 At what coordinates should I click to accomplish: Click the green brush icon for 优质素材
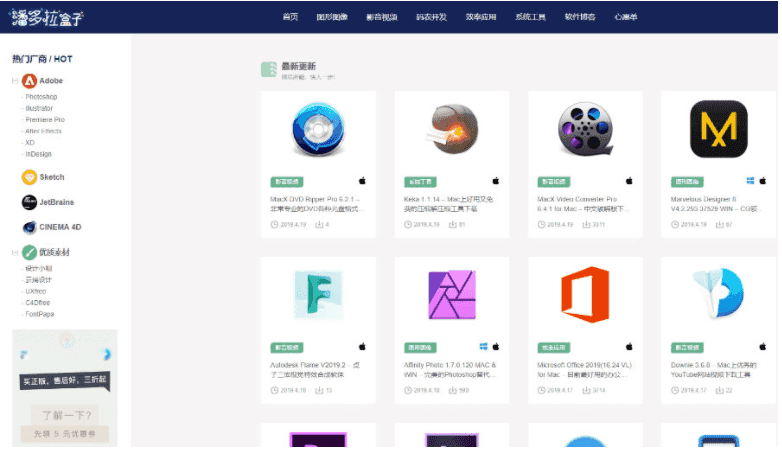[29, 252]
